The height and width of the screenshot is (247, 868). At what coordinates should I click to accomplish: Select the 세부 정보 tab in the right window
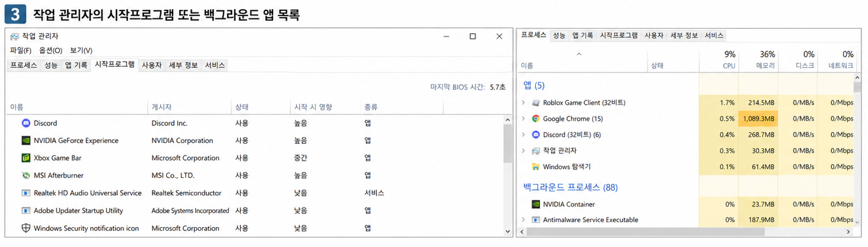point(684,36)
